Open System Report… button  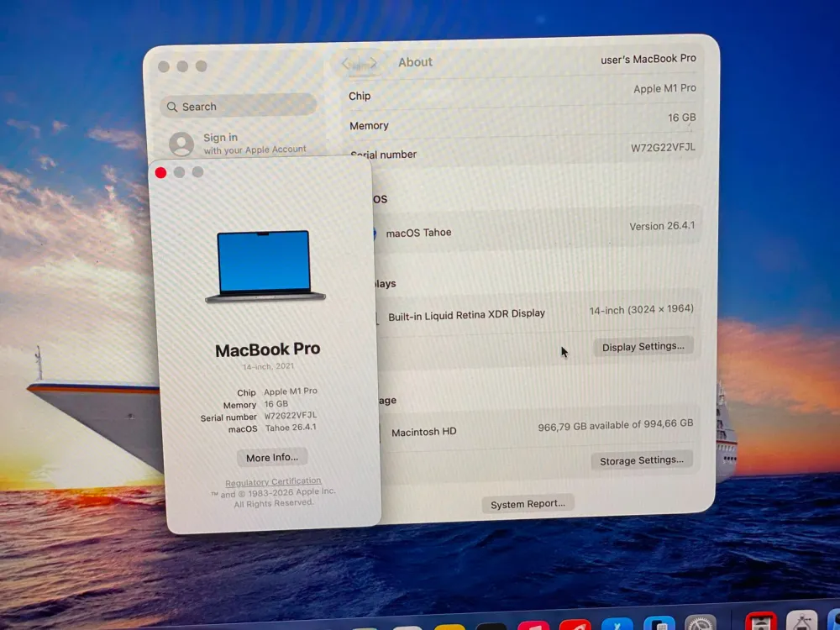528,503
